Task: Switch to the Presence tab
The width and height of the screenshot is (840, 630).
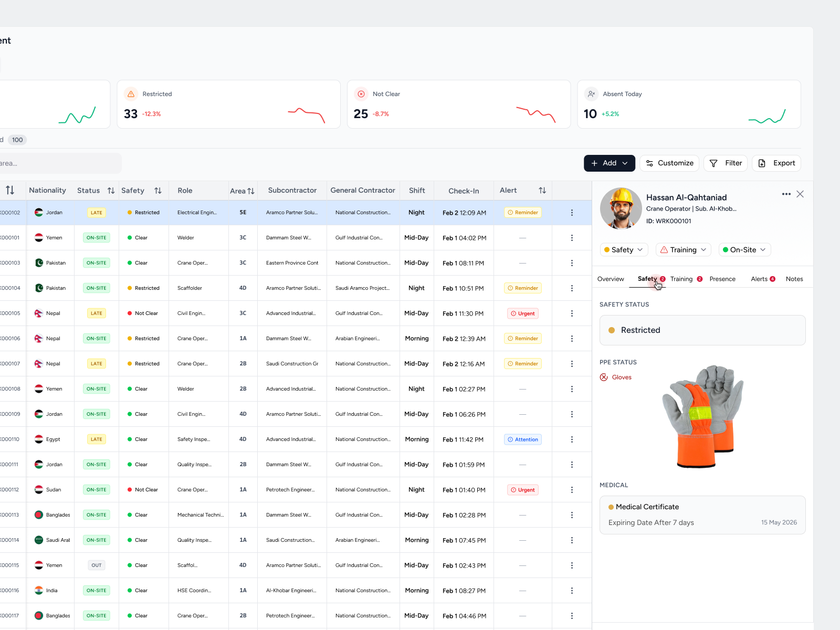Action: point(723,279)
